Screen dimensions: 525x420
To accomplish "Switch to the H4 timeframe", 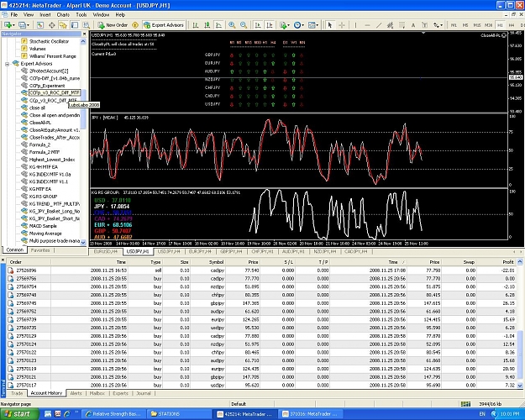I will pos(512,25).
